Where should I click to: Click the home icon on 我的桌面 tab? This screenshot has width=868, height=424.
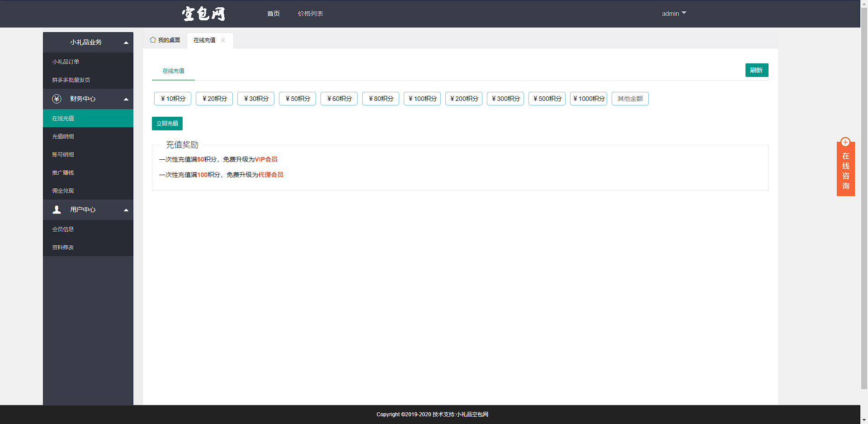[x=153, y=40]
